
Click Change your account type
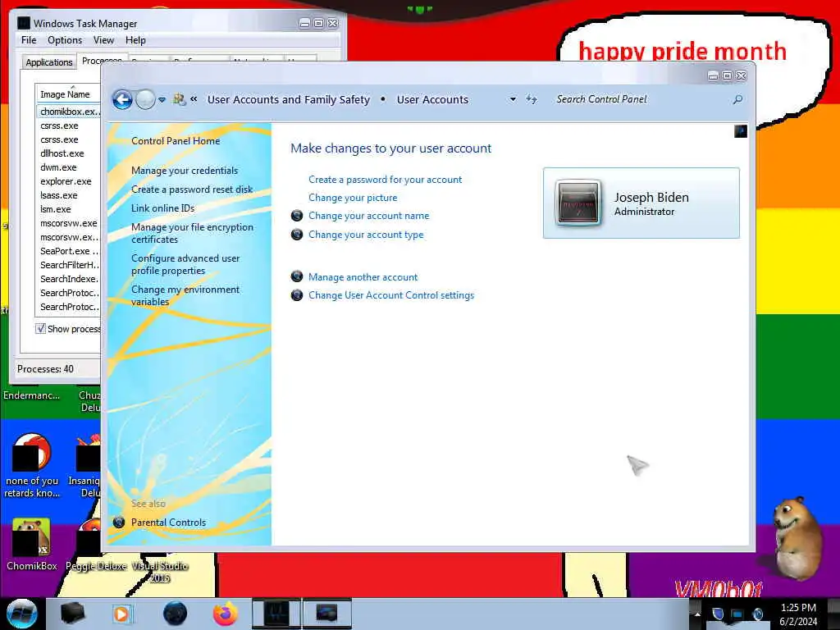point(366,234)
